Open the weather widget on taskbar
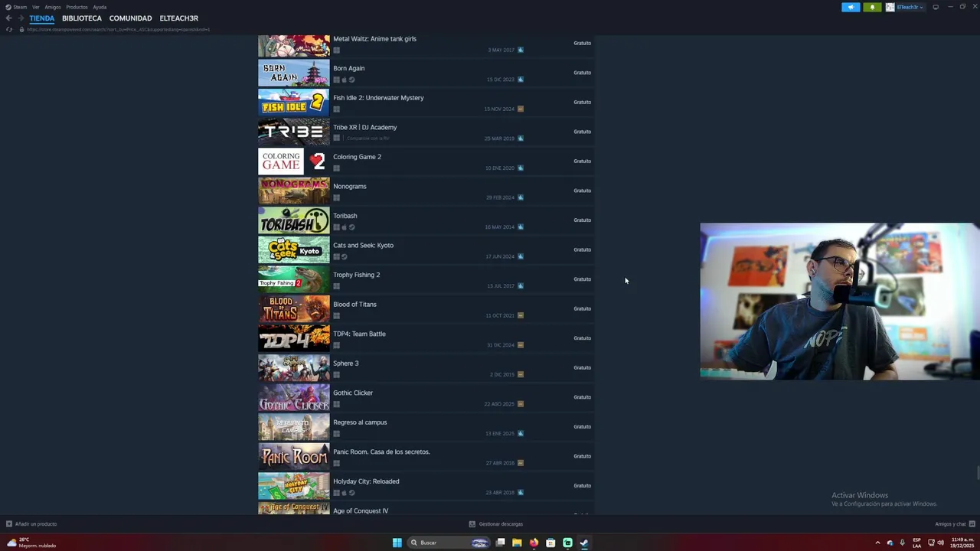 (31, 543)
